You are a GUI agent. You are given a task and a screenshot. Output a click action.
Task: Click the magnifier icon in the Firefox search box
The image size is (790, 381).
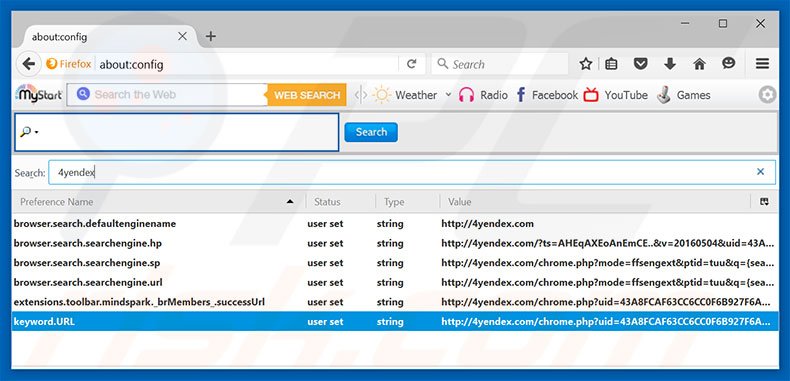click(x=442, y=64)
